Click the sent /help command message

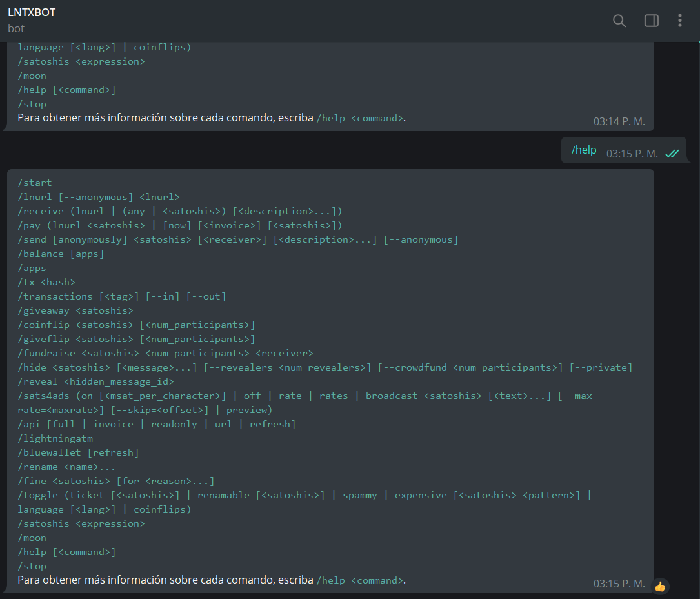584,150
